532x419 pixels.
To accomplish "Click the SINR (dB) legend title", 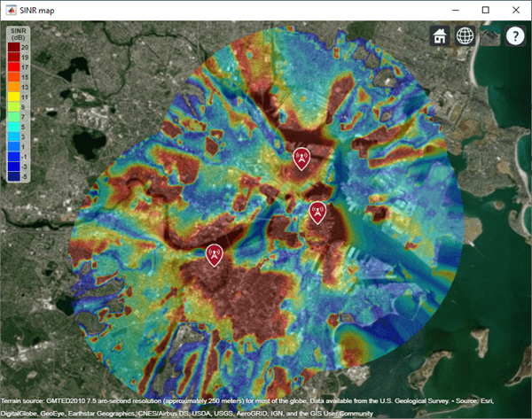I will [19, 34].
